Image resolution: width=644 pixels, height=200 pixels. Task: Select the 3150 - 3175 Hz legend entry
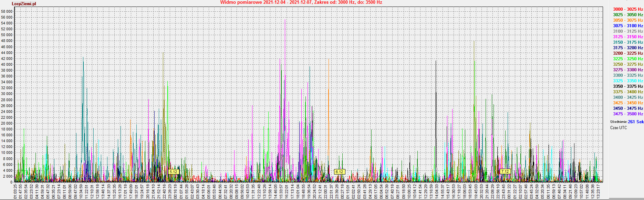coord(628,42)
